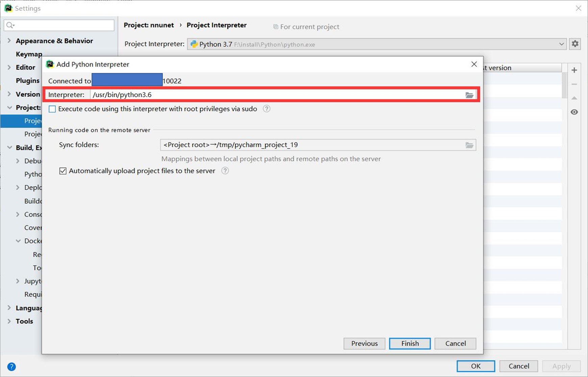Select Requirements item in settings tree
Viewport: 588px width, 377px height.
tap(33, 294)
